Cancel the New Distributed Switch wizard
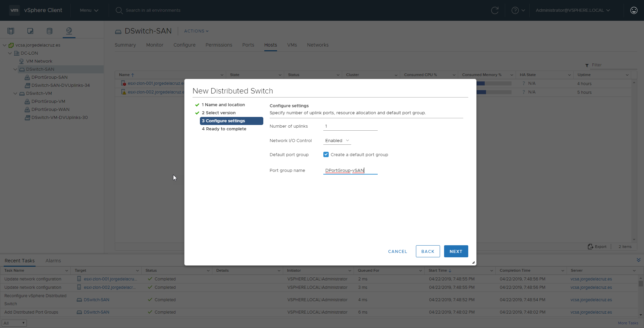Viewport: 644px width, 328px height. 397,251
